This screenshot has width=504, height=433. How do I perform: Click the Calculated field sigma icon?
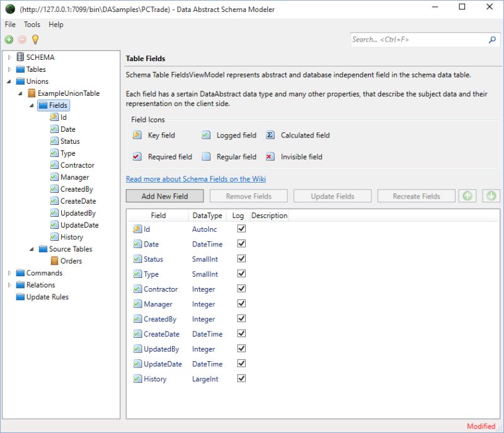coord(270,135)
